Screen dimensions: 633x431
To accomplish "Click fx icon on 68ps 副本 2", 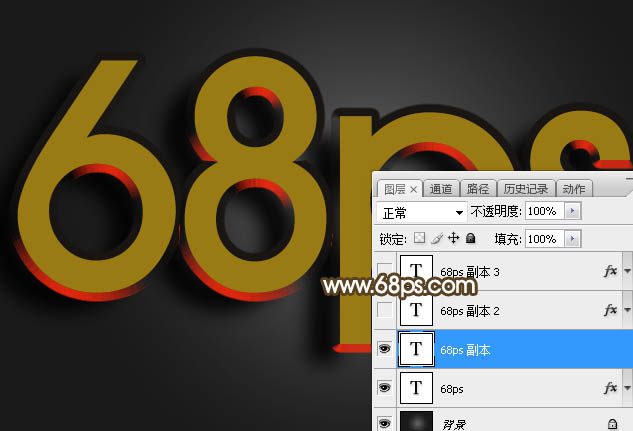I will (611, 310).
